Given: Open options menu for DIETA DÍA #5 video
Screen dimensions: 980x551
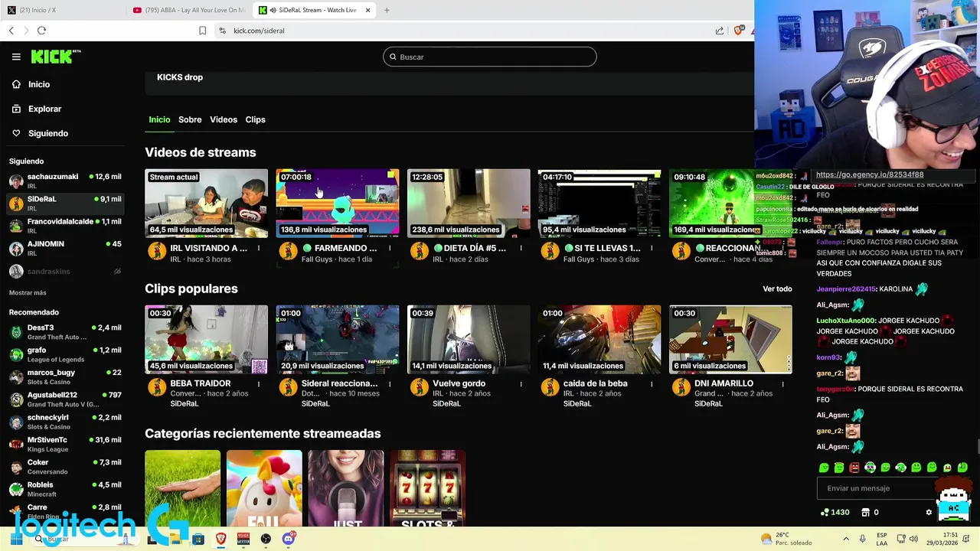Looking at the screenshot, I should click(x=521, y=248).
